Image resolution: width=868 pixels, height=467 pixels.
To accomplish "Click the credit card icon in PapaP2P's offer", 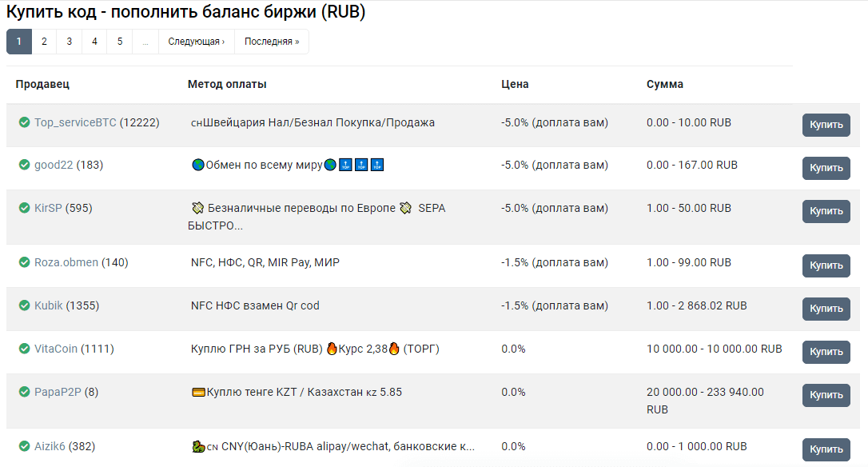I will [x=198, y=392].
